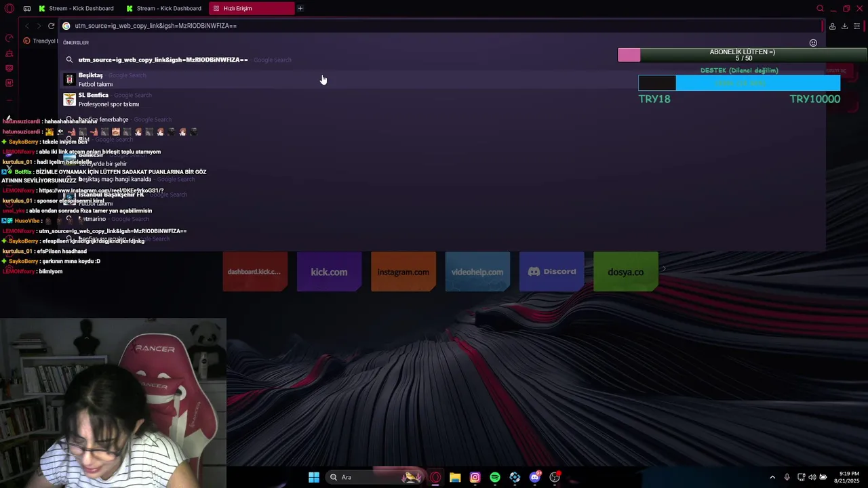Click the blue DESTEK donation progress bar
Screen dimensions: 868x488
[x=739, y=83]
